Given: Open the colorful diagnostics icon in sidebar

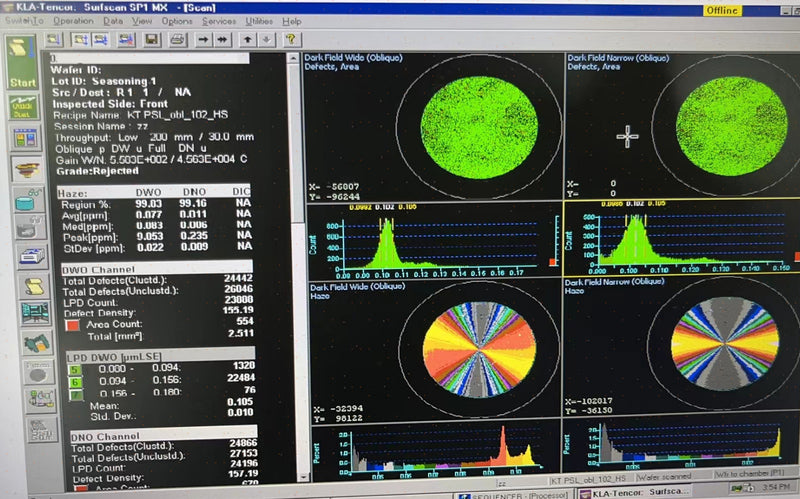Looking at the screenshot, I should 41,401.
